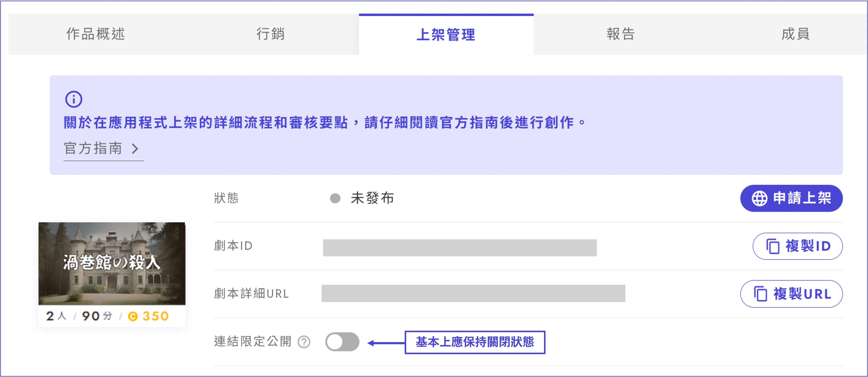Click the 劇本ID value field
The image size is (868, 377).
460,248
